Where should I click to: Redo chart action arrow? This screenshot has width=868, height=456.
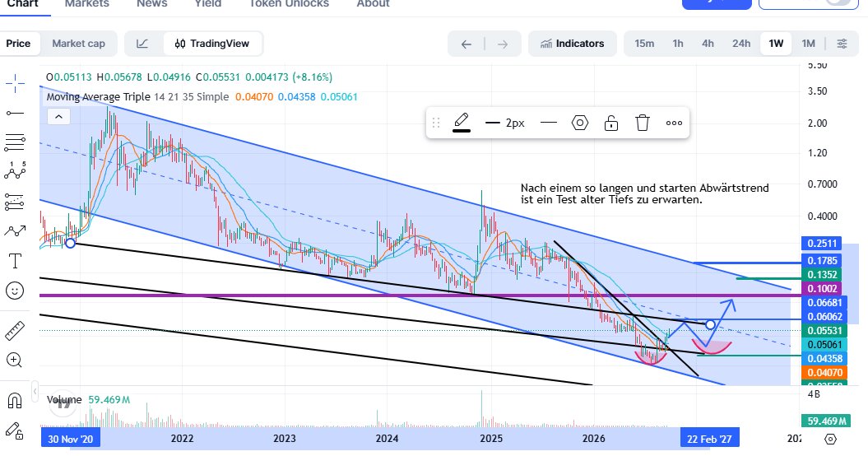(503, 44)
